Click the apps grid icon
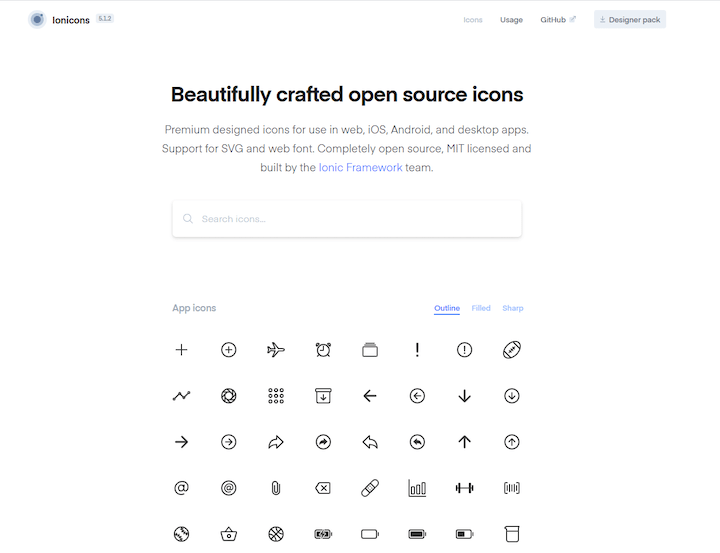The height and width of the screenshot is (553, 720). point(276,396)
